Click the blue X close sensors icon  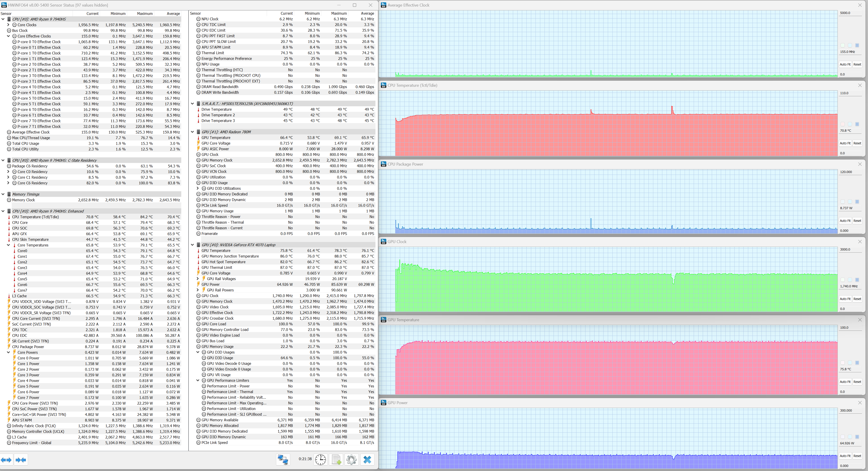pos(367,459)
